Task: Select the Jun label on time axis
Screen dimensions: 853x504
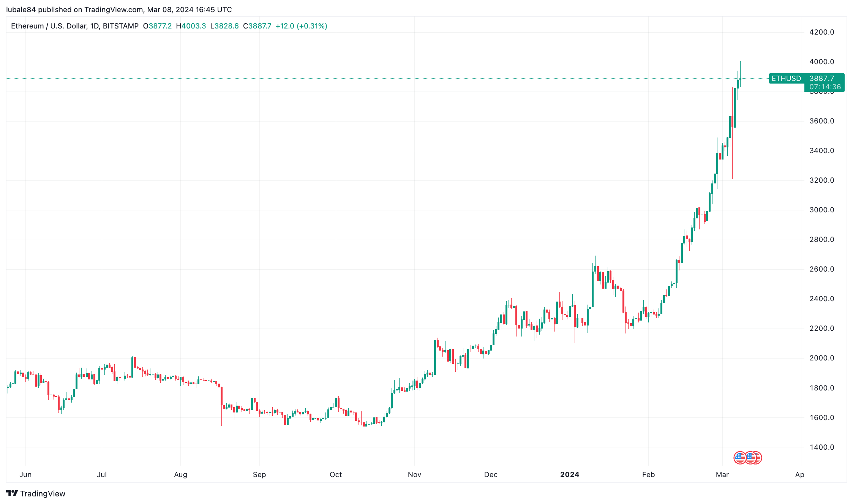Action: pyautogui.click(x=25, y=474)
